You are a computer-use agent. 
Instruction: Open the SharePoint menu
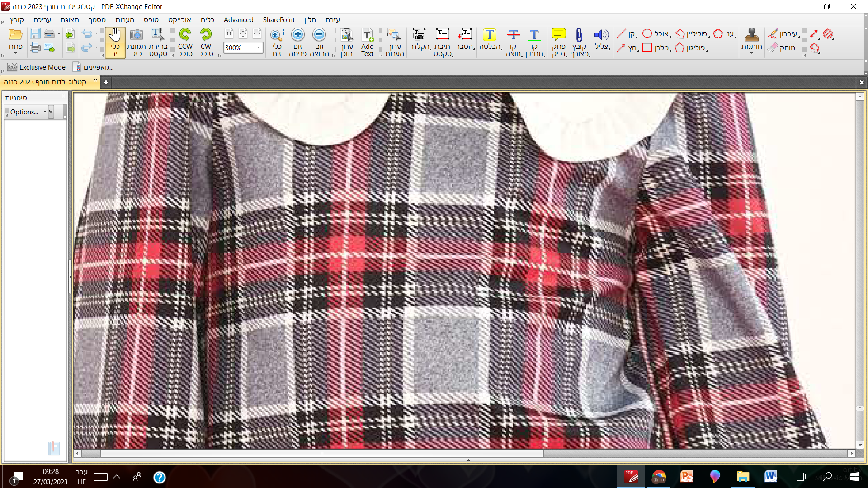pos(278,20)
